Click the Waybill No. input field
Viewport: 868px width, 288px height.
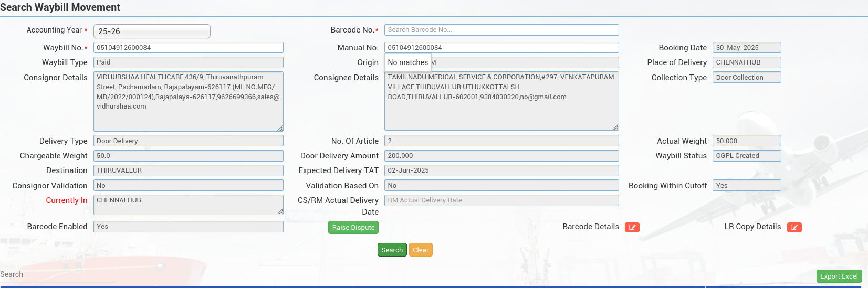pyautogui.click(x=188, y=48)
